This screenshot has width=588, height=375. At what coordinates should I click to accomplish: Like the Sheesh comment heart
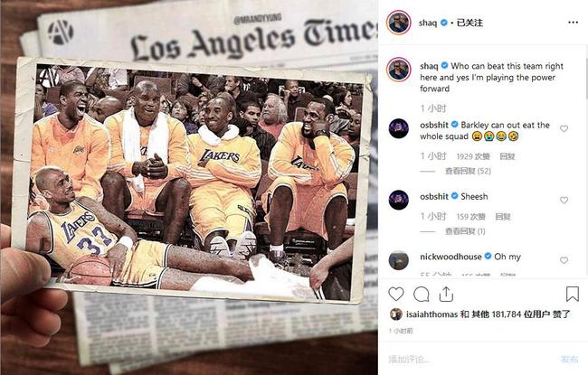[x=564, y=200]
